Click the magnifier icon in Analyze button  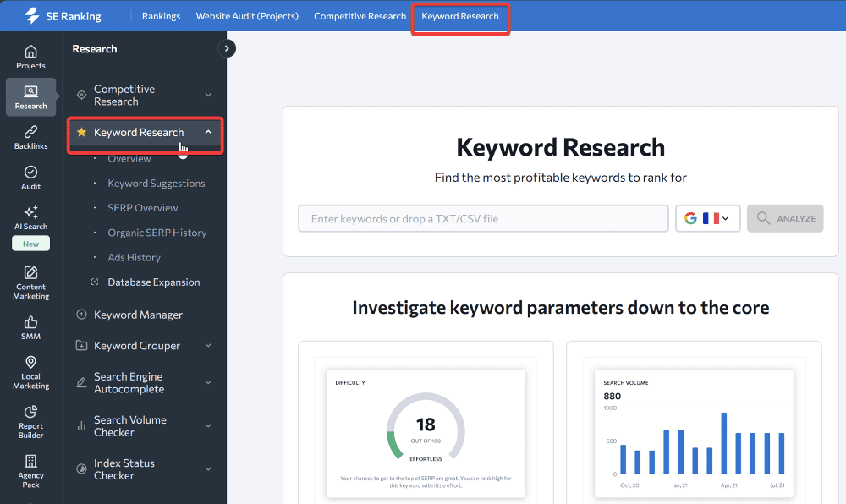click(763, 218)
